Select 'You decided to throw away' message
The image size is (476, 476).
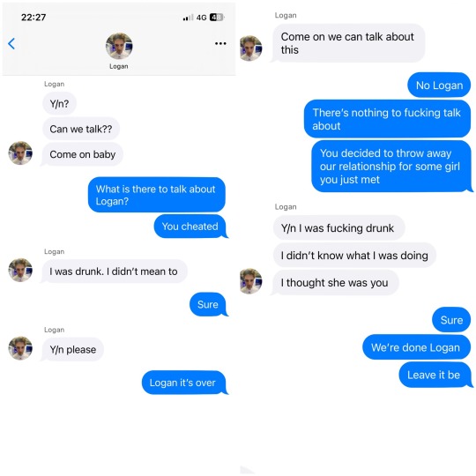[391, 167]
